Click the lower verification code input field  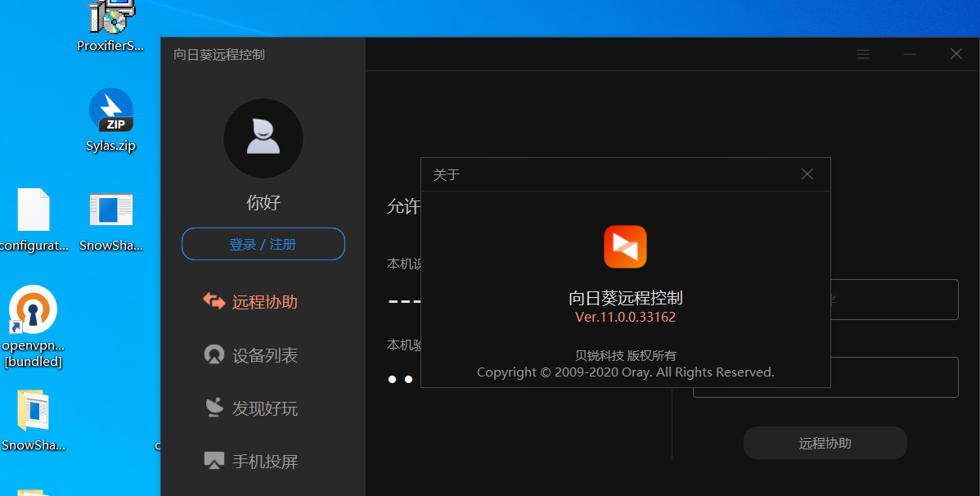(x=825, y=377)
